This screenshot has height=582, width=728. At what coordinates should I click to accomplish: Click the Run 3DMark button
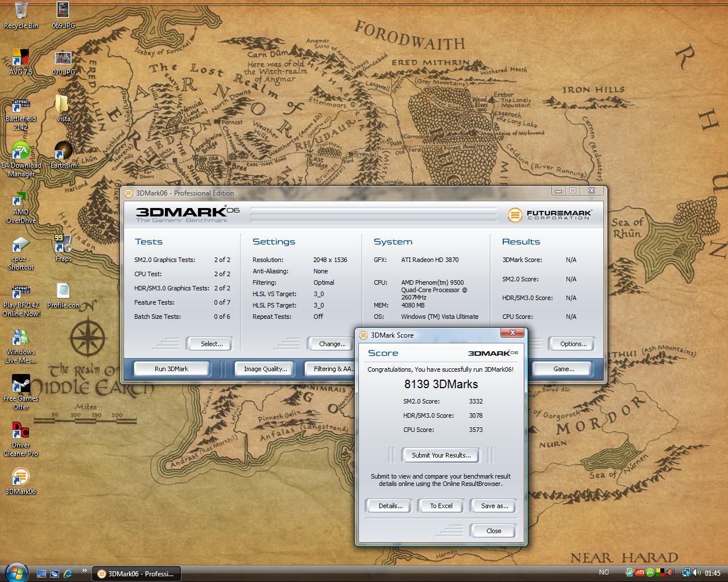[171, 369]
